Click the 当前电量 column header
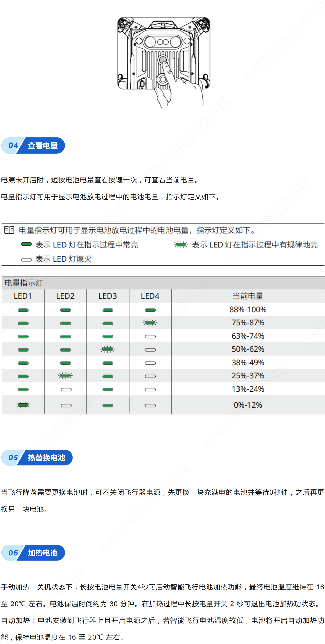Viewport: 325px width, 644px height. (x=248, y=296)
